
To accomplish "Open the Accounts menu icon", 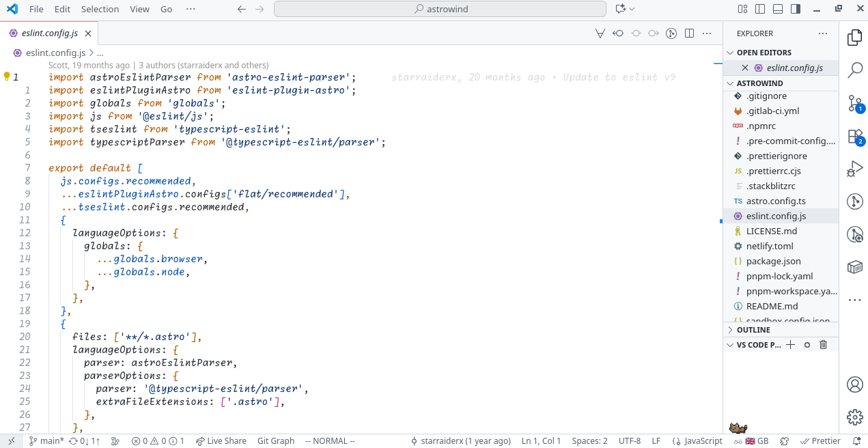I will click(x=854, y=384).
